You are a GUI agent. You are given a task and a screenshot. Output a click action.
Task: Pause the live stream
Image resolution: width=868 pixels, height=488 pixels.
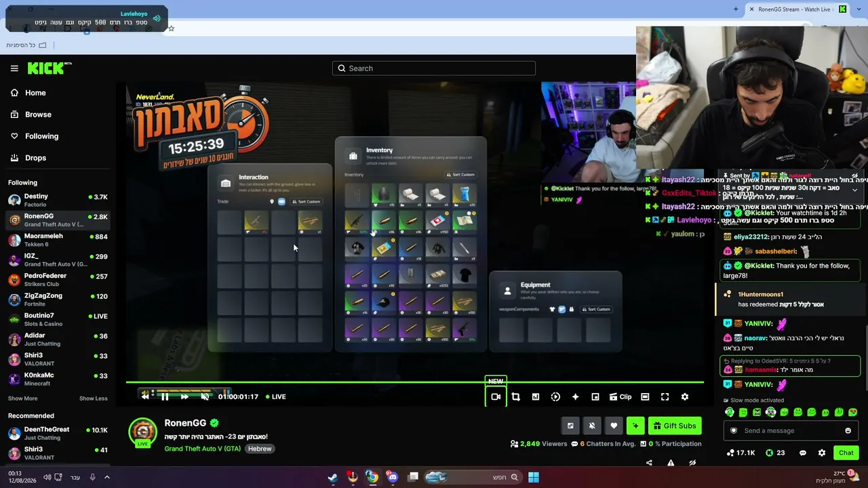click(165, 396)
